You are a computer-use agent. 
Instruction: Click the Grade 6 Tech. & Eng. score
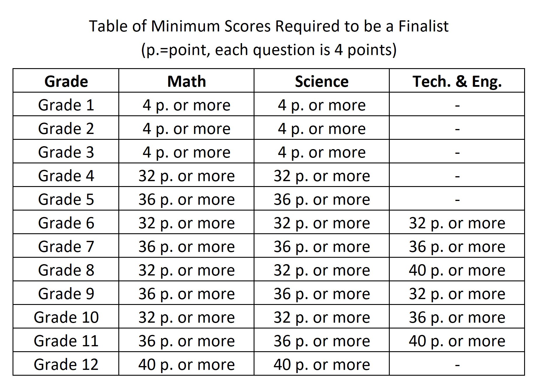pyautogui.click(x=457, y=223)
